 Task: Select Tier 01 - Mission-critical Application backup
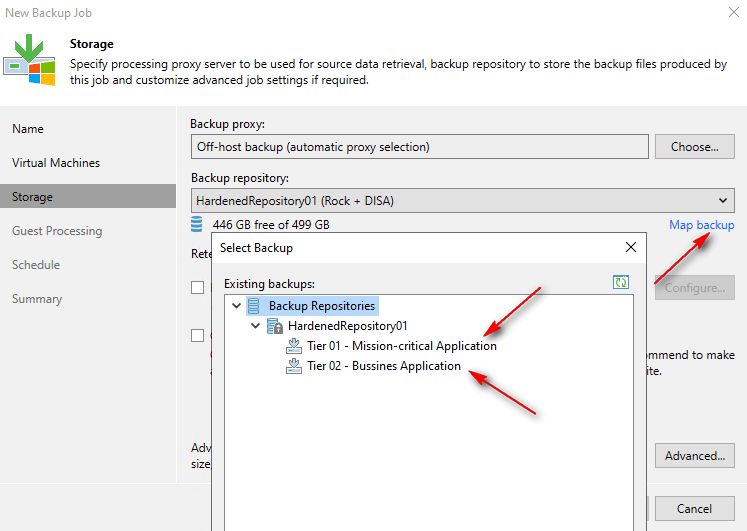(401, 346)
